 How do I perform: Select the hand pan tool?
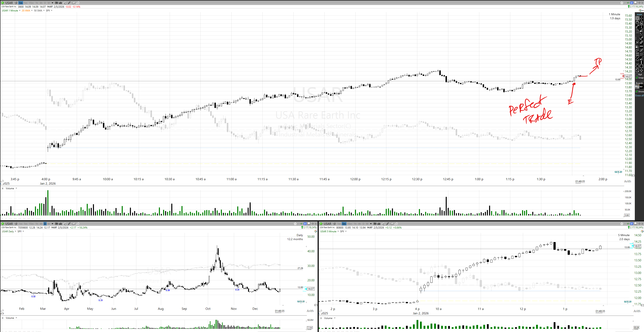(x=637, y=22)
